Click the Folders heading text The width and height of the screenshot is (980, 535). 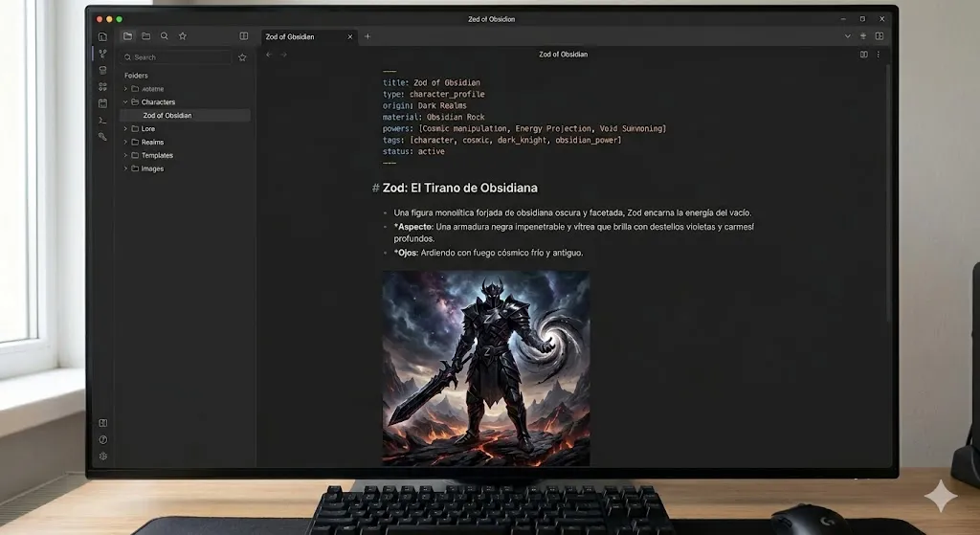click(136, 76)
